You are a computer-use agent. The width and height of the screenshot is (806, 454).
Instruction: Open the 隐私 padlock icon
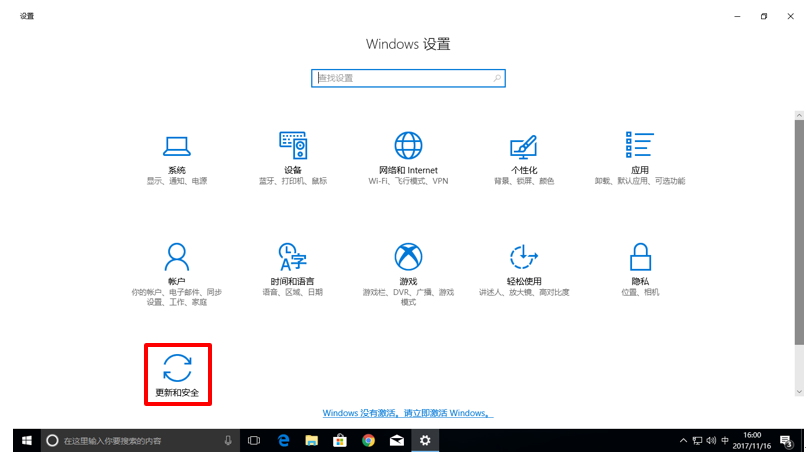click(x=640, y=257)
